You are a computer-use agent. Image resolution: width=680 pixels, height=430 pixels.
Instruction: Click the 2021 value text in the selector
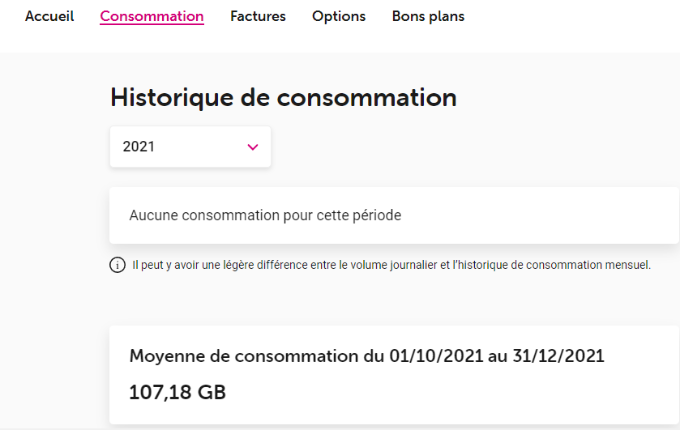(x=138, y=147)
